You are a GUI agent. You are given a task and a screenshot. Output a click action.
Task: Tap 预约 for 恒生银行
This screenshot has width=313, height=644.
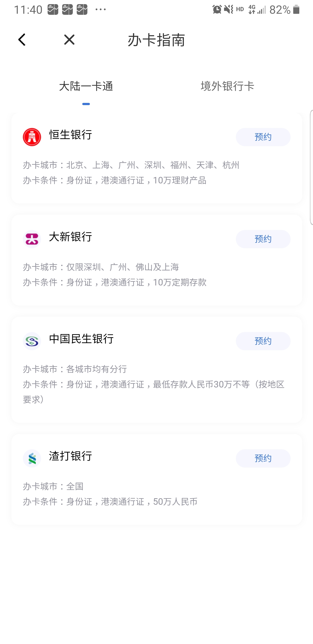tap(263, 137)
